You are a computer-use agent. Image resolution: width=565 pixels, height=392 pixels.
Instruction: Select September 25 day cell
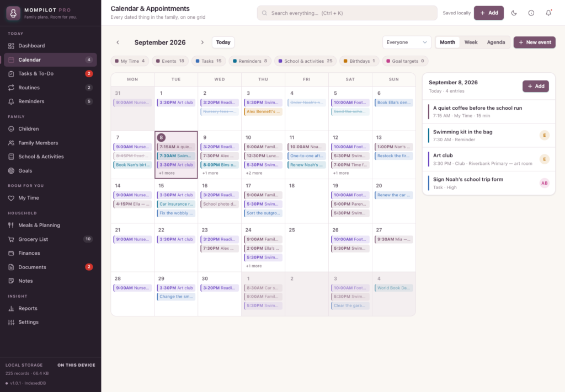point(307,248)
